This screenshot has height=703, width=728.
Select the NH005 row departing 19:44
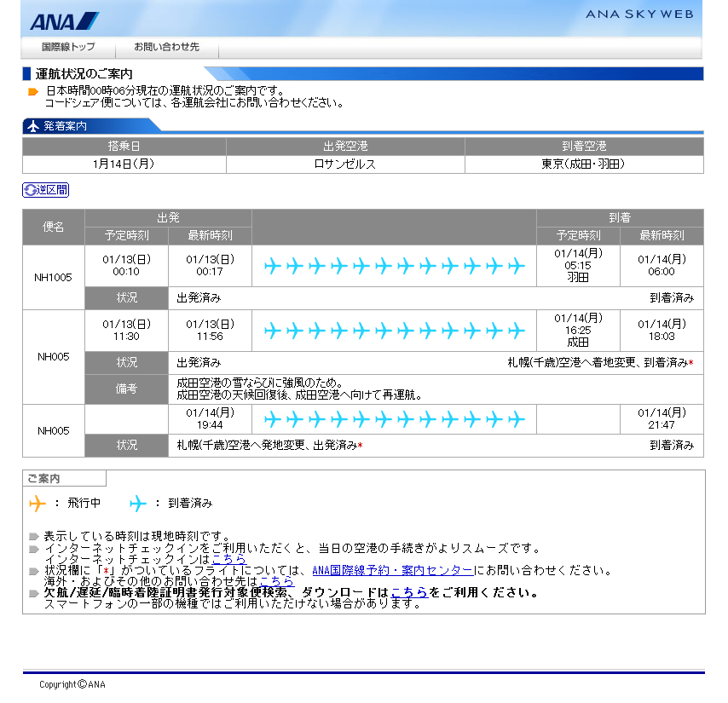pyautogui.click(x=54, y=431)
